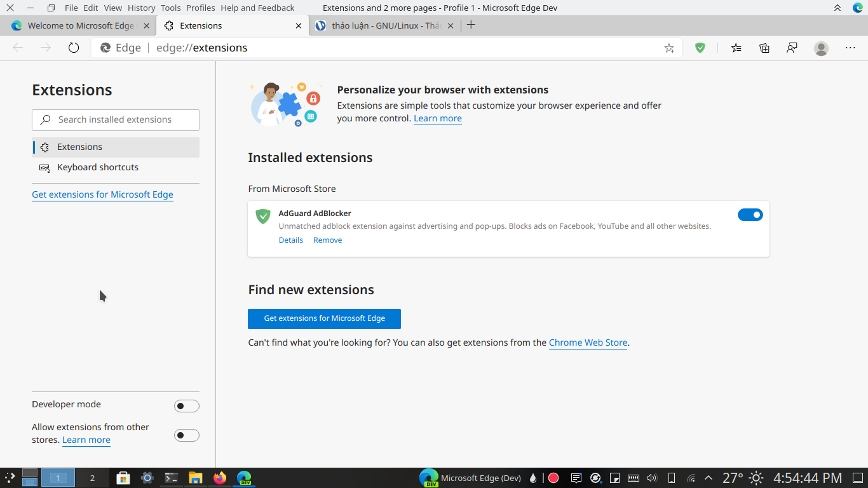Click the blue Get extensions for Microsoft Edge button
This screenshot has width=868, height=488.
(x=324, y=318)
